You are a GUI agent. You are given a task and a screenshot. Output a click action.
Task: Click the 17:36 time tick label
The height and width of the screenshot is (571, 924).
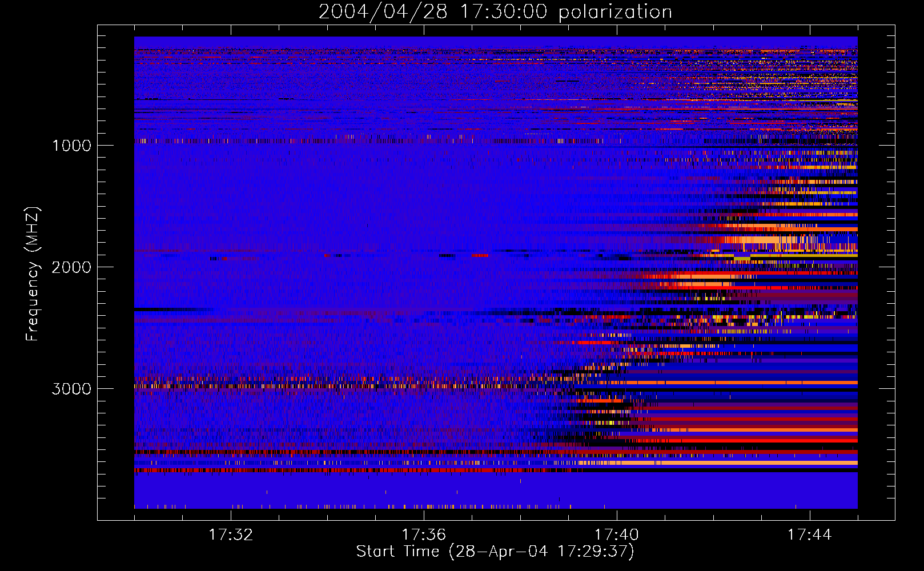tap(424, 535)
